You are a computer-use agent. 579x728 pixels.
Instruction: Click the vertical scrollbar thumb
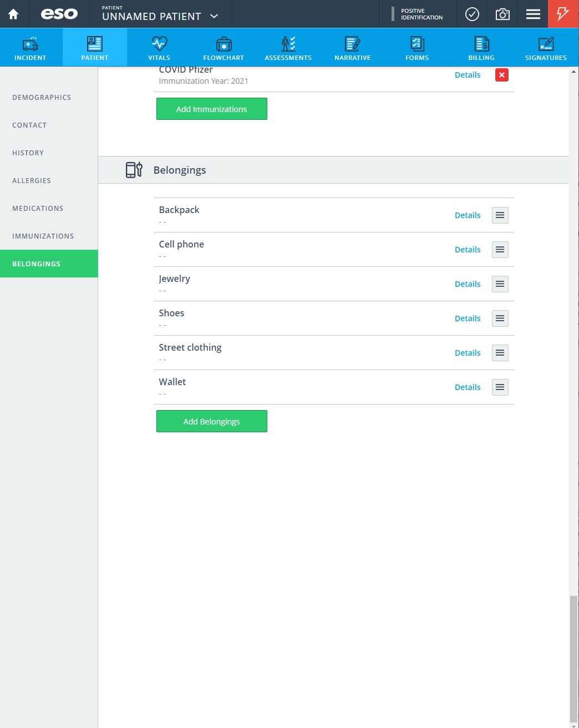coord(573,659)
